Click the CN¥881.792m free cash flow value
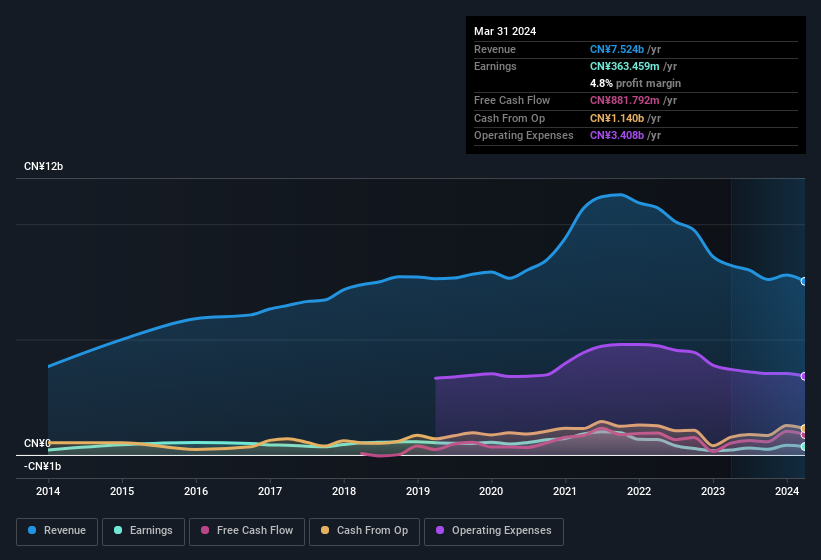The height and width of the screenshot is (560, 821). click(625, 100)
